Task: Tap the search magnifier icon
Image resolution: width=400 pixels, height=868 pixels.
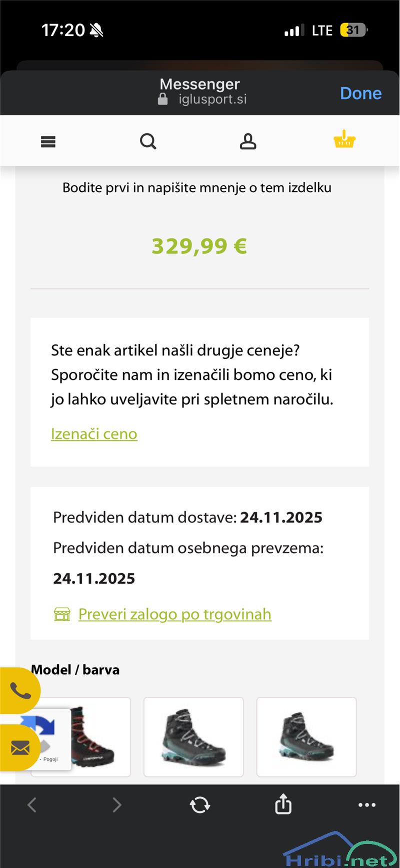Action: [148, 142]
